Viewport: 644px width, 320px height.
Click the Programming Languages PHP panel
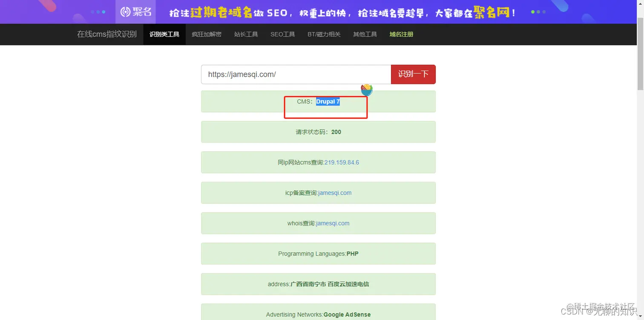point(318,254)
